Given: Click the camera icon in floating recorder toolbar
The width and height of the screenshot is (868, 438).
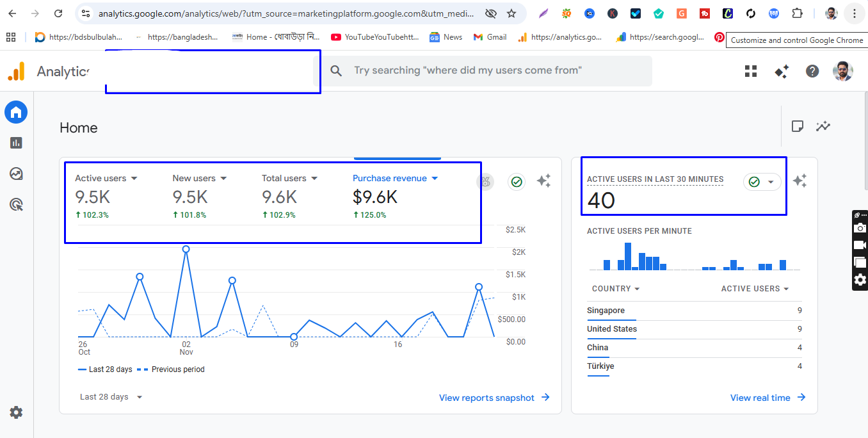Looking at the screenshot, I should (860, 228).
